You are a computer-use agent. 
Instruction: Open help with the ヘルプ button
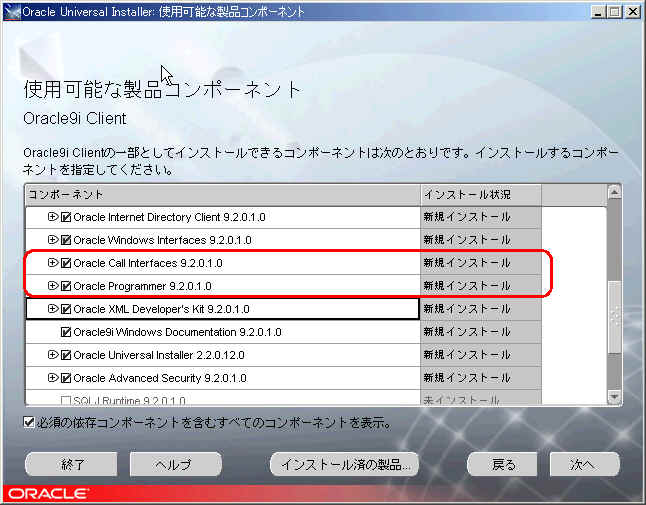click(x=174, y=464)
